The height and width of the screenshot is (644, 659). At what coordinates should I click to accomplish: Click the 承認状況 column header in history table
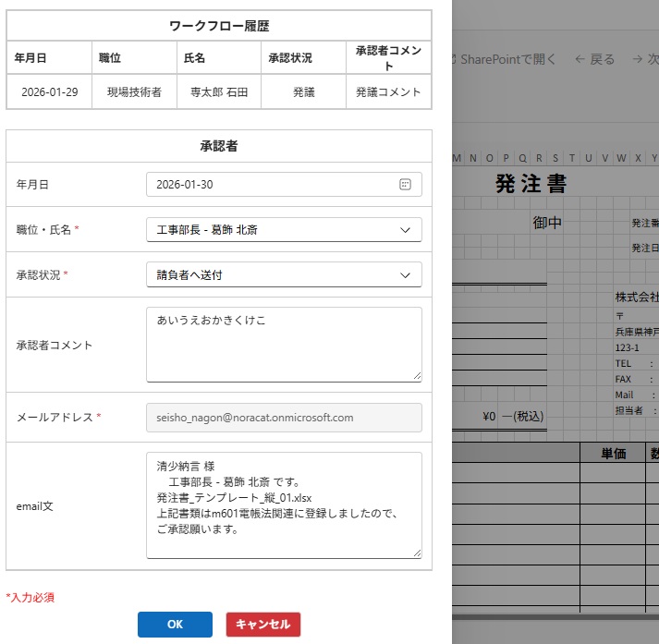tap(290, 58)
